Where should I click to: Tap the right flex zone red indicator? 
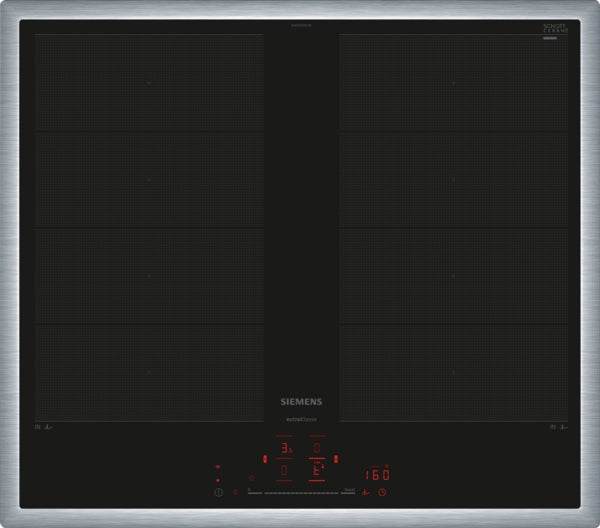click(336, 459)
